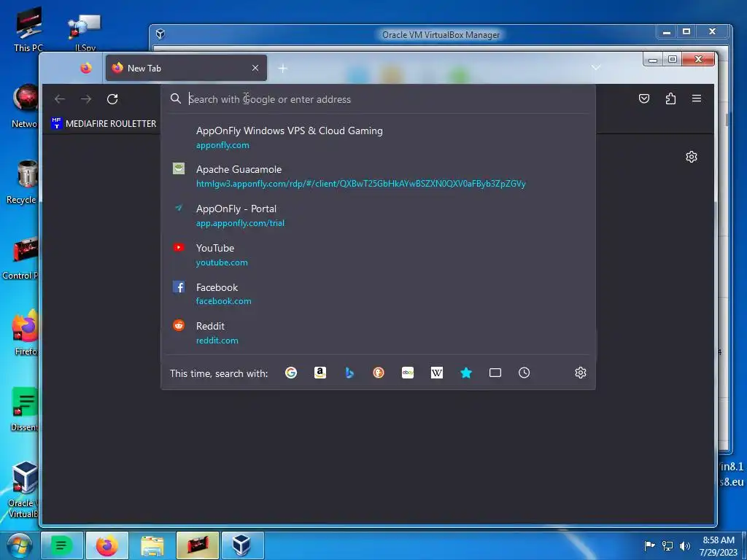Go forward to next page
The image size is (747, 560).
point(86,99)
